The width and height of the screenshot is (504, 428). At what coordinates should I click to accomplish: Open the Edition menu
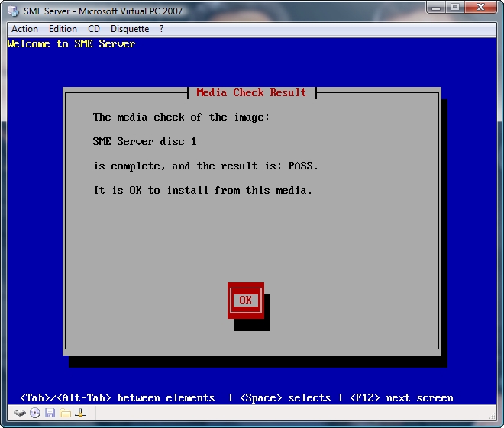click(x=63, y=29)
